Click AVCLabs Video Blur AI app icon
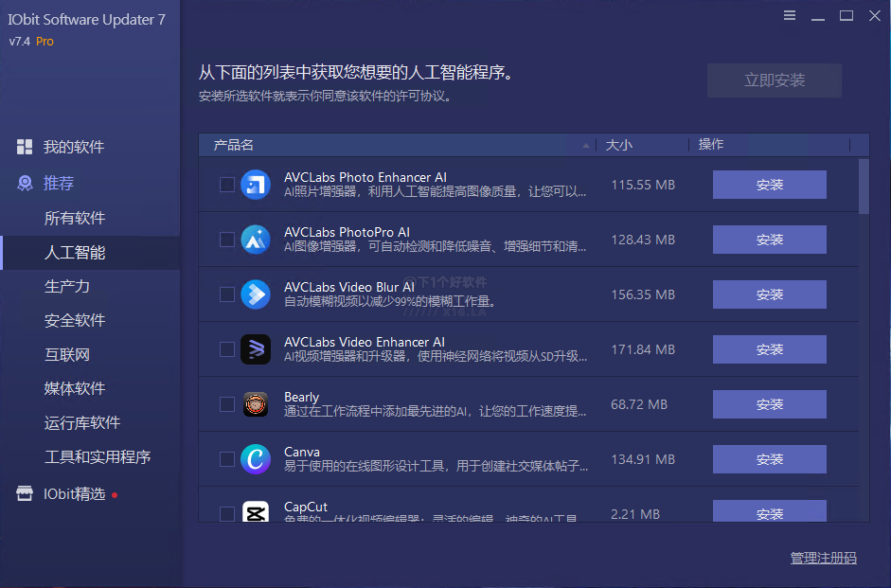891x588 pixels. (255, 294)
